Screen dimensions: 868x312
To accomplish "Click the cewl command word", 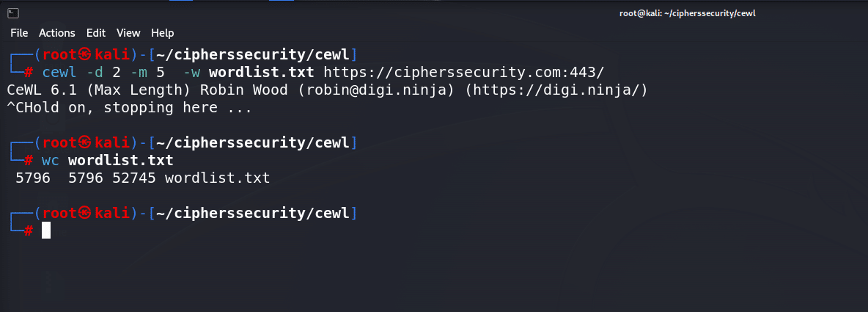I will [x=59, y=72].
